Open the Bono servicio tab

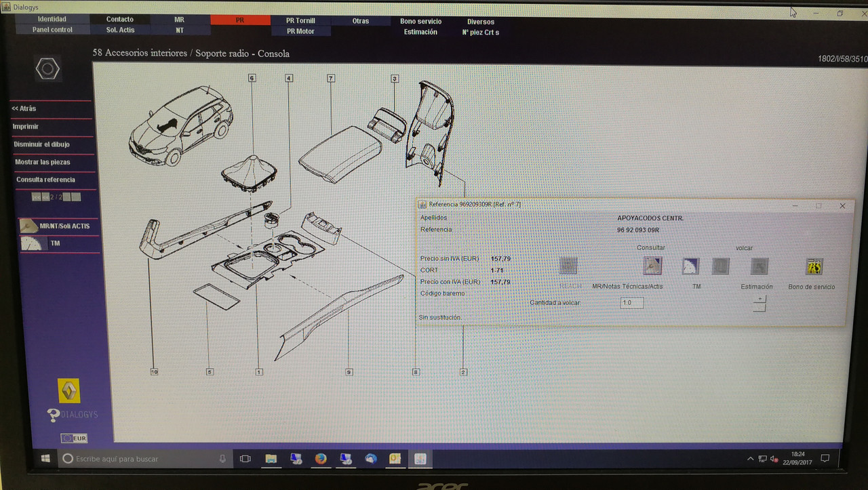(420, 22)
